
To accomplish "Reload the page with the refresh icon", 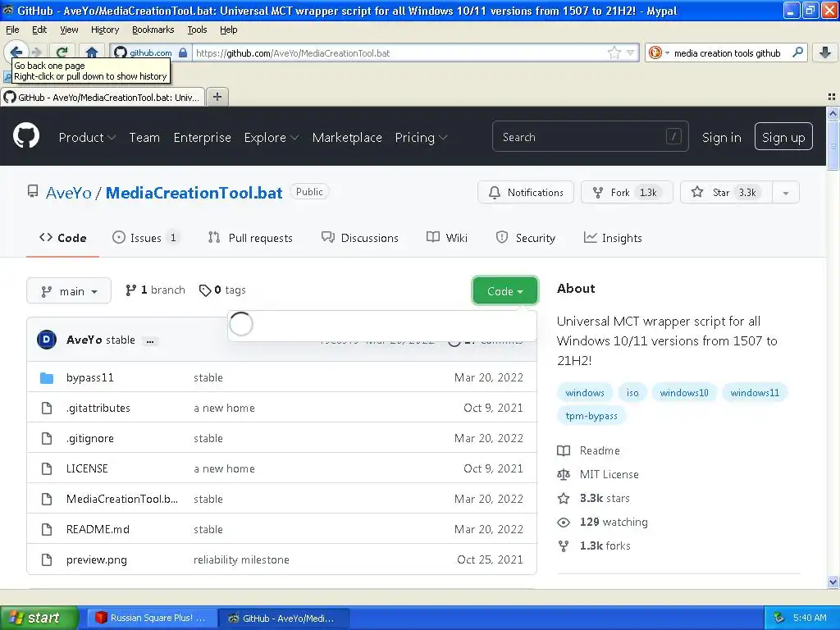I will coord(62,52).
